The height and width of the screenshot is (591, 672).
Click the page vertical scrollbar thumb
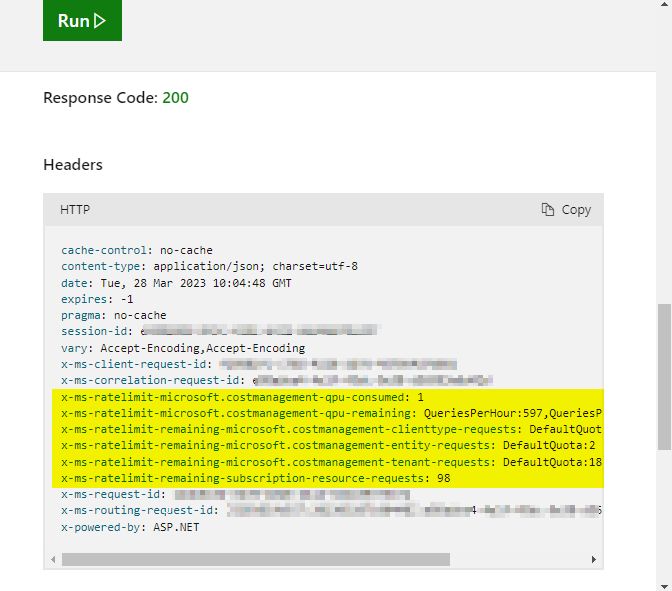point(664,377)
